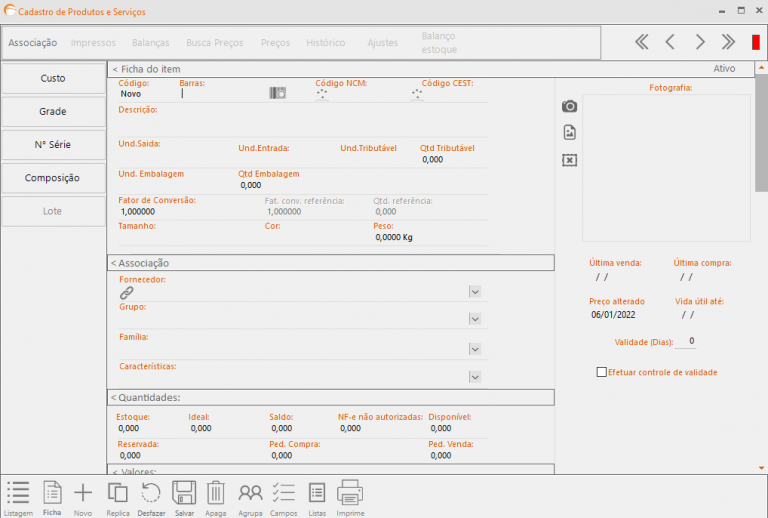Open the Características dropdown

475,377
